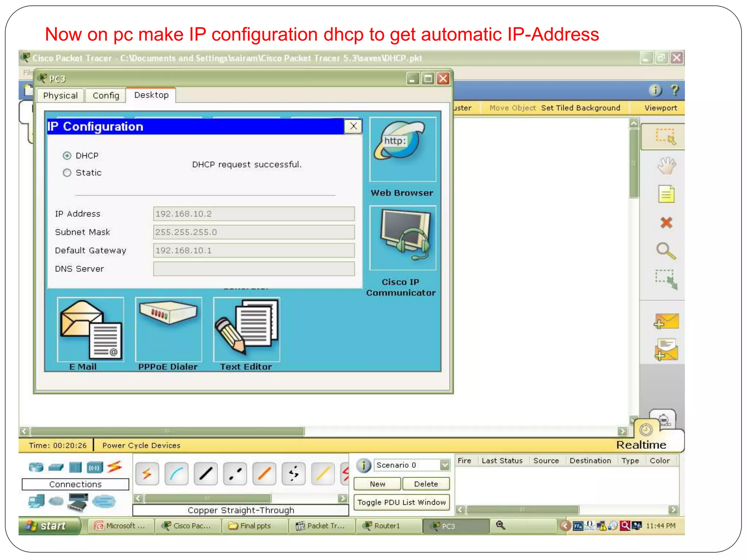The height and width of the screenshot is (560, 747).
Task: Open the Text Editor app
Action: (x=246, y=329)
